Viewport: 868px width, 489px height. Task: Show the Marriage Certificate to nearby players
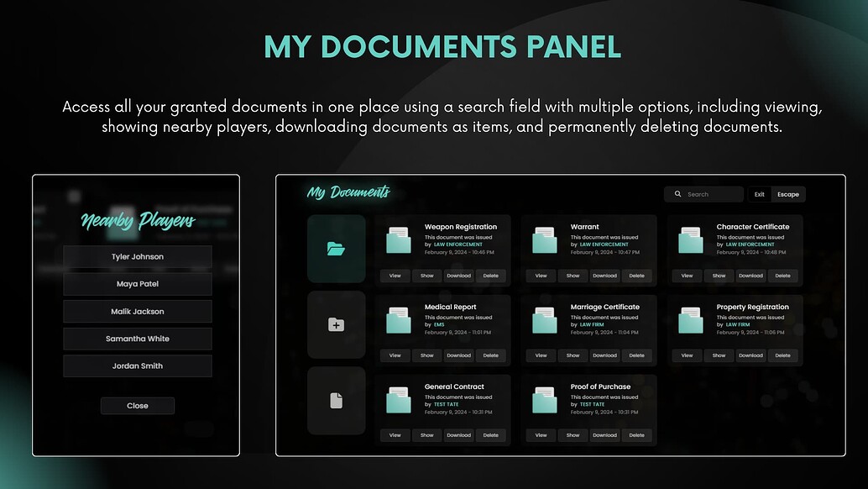(x=573, y=355)
